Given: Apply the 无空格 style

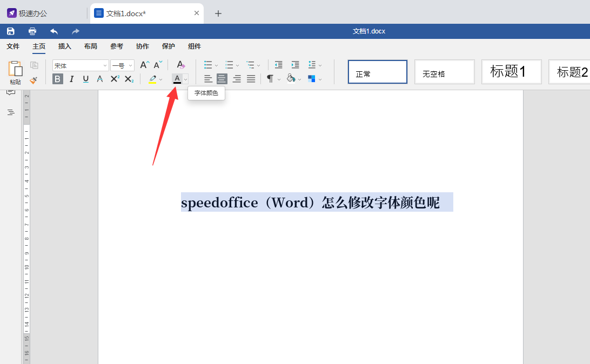Looking at the screenshot, I should tap(444, 72).
